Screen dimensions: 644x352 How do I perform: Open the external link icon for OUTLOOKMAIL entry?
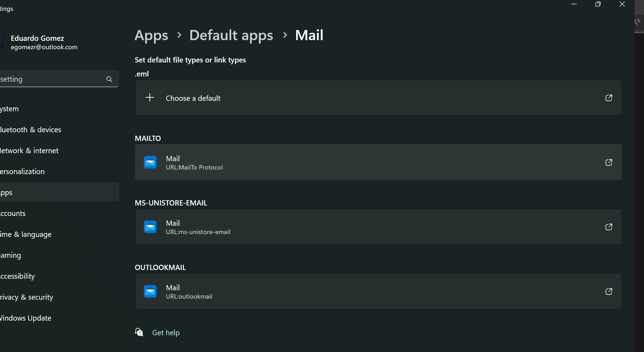click(609, 291)
